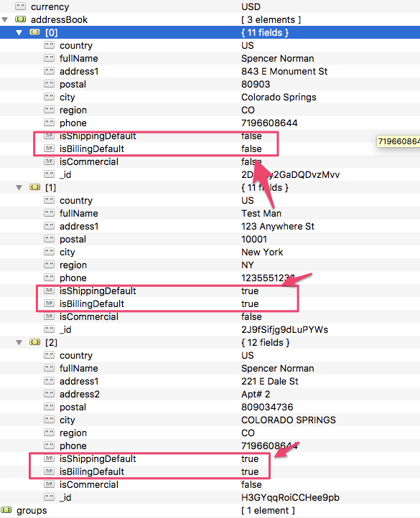Viewport: 420px width, 518px height.
Task: Click boolean icon of isCommercial in [2]
Action: click(50, 484)
